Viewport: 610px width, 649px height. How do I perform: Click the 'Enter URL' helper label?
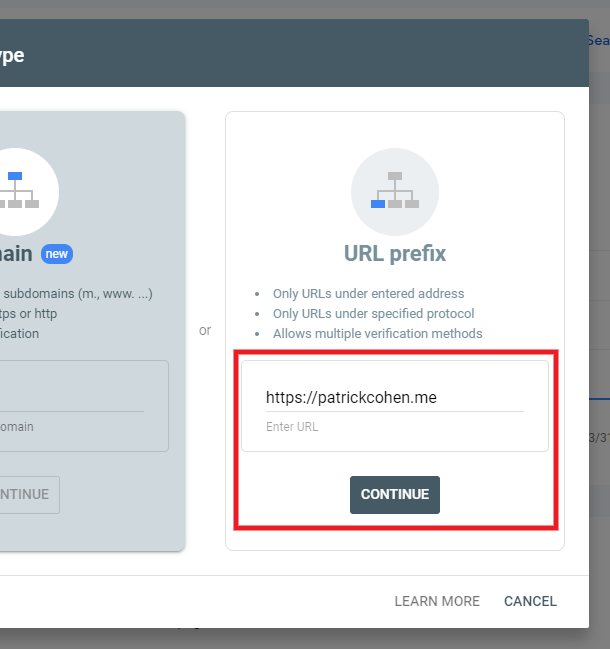coord(292,427)
